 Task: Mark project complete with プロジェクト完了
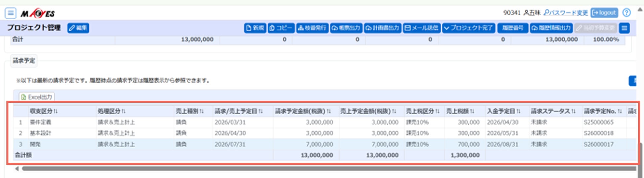[468, 28]
